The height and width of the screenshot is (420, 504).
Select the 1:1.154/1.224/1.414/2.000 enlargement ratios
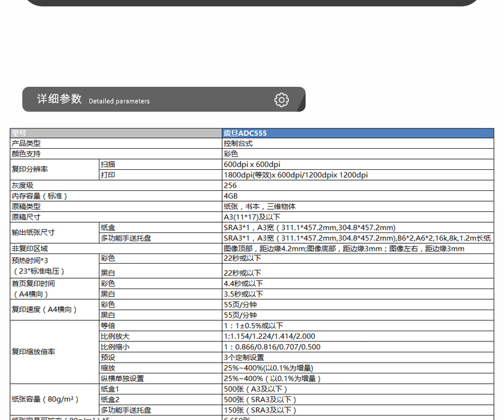(x=269, y=336)
